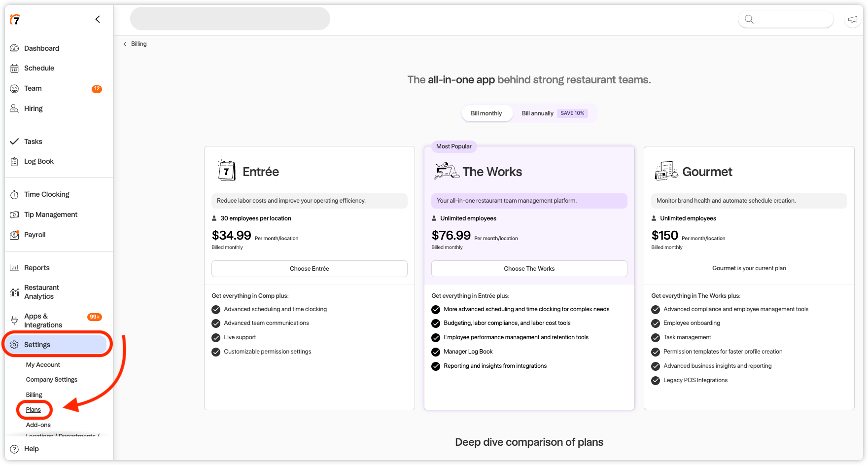
Task: Click the 7shifts logo icon
Action: pos(15,20)
